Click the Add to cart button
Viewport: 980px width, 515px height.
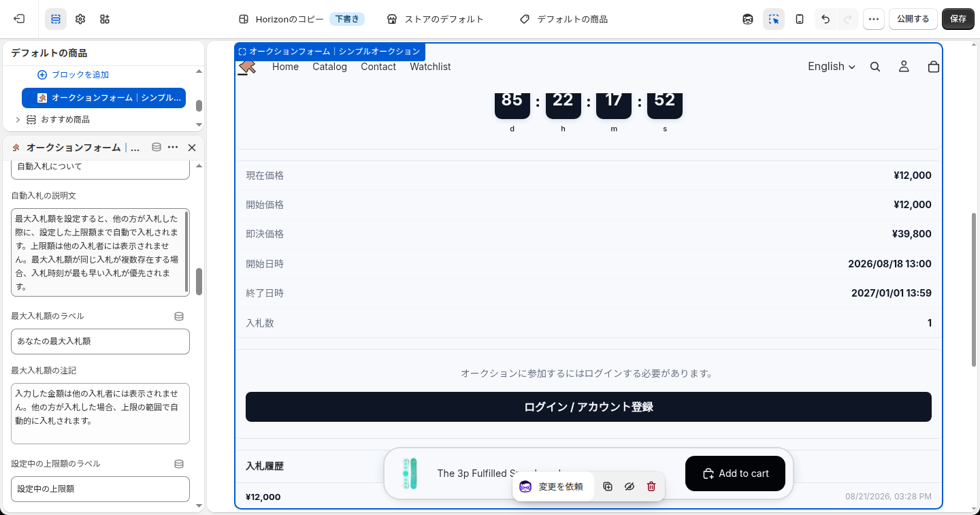(x=735, y=474)
